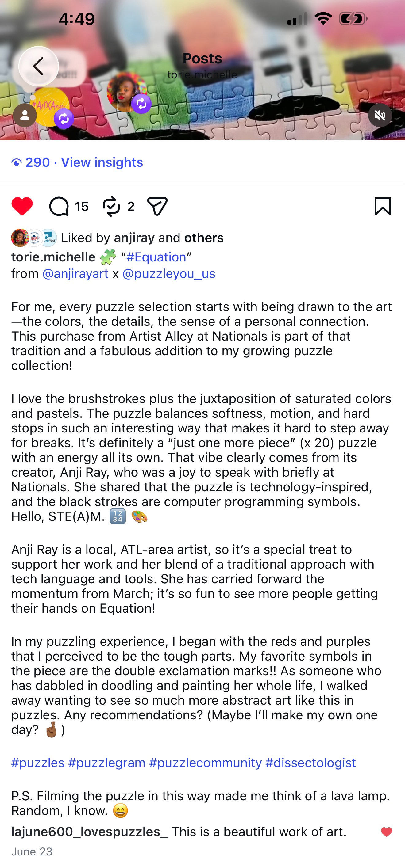Image resolution: width=405 pixels, height=868 pixels.
Task: Unmute the video with speaker icon
Action: point(380,115)
